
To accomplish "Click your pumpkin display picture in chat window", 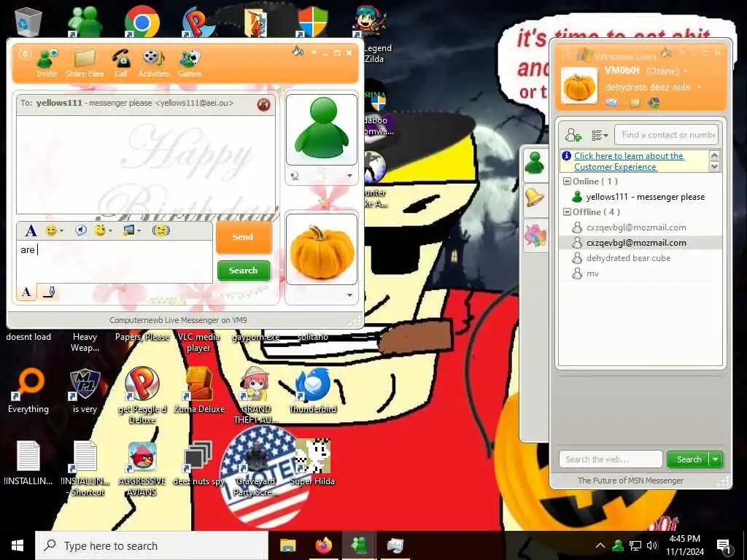I will (322, 249).
